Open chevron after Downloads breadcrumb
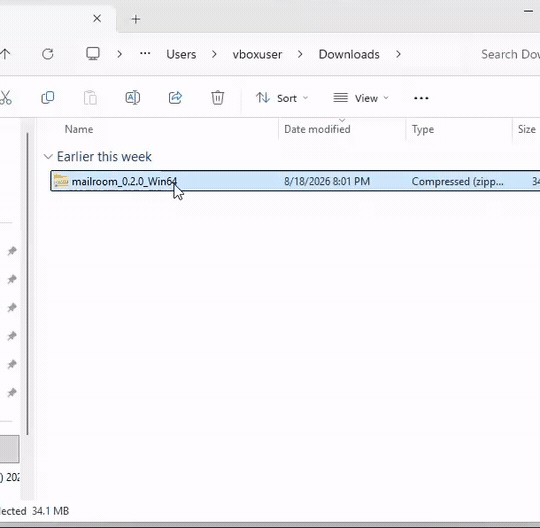This screenshot has height=528, width=540. (x=398, y=54)
